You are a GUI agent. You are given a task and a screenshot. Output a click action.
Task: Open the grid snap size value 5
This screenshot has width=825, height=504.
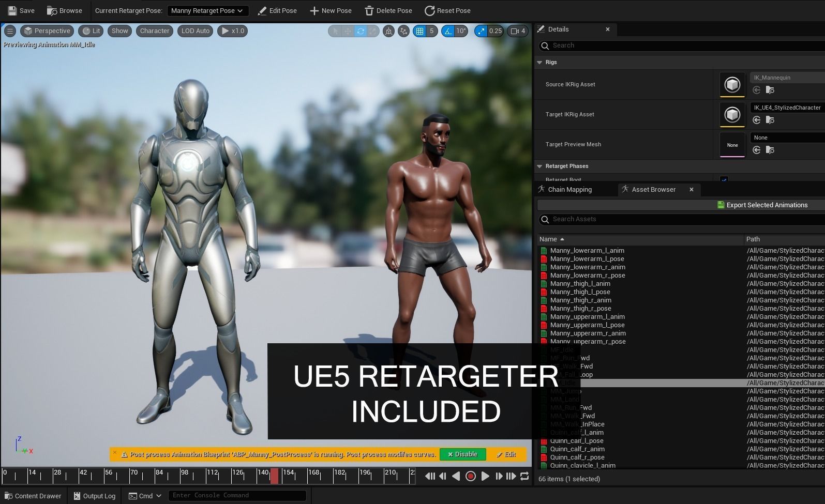point(431,31)
